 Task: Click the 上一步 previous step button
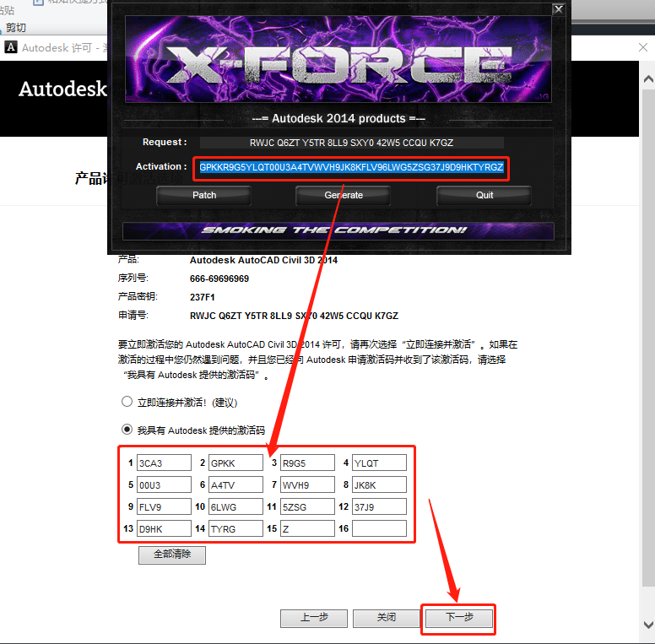(314, 618)
